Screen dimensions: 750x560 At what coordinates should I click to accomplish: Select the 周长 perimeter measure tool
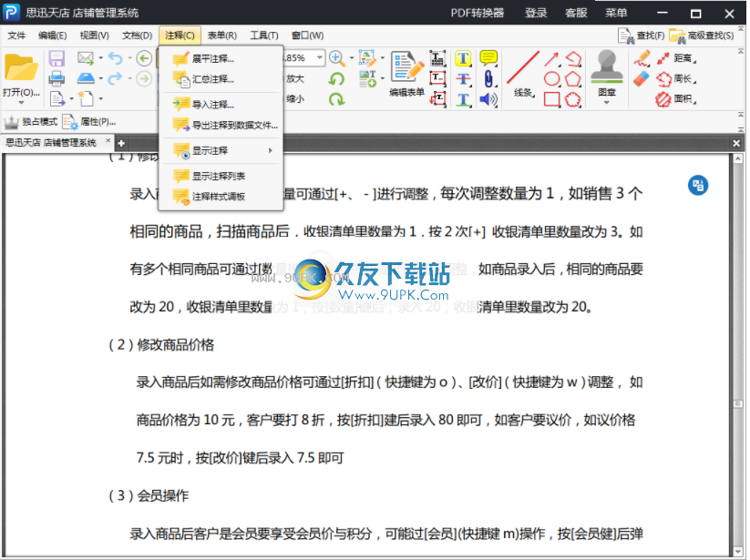pyautogui.click(x=676, y=79)
